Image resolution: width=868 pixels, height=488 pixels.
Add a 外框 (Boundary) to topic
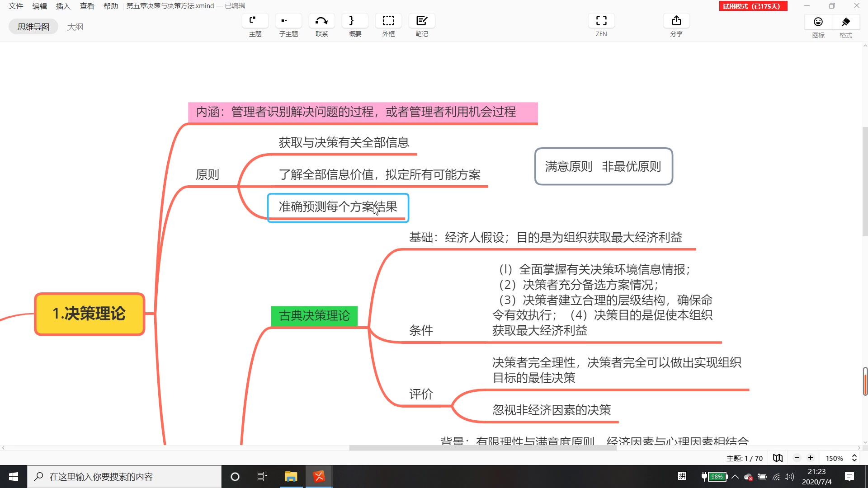pyautogui.click(x=388, y=21)
